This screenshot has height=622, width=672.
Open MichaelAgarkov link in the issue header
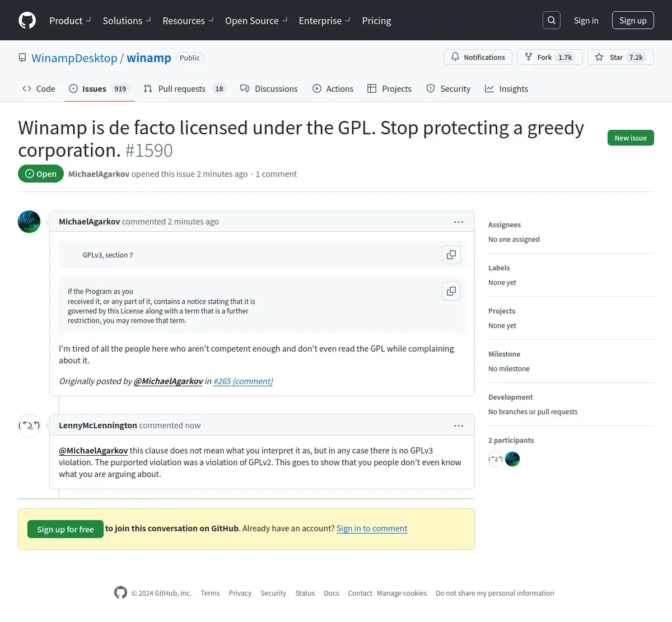pyautogui.click(x=99, y=174)
